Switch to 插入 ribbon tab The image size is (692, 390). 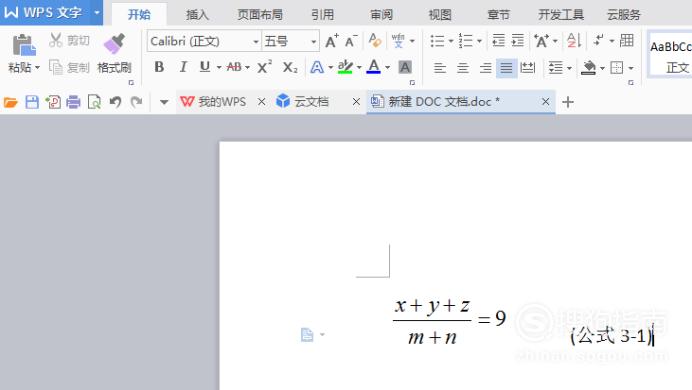197,15
